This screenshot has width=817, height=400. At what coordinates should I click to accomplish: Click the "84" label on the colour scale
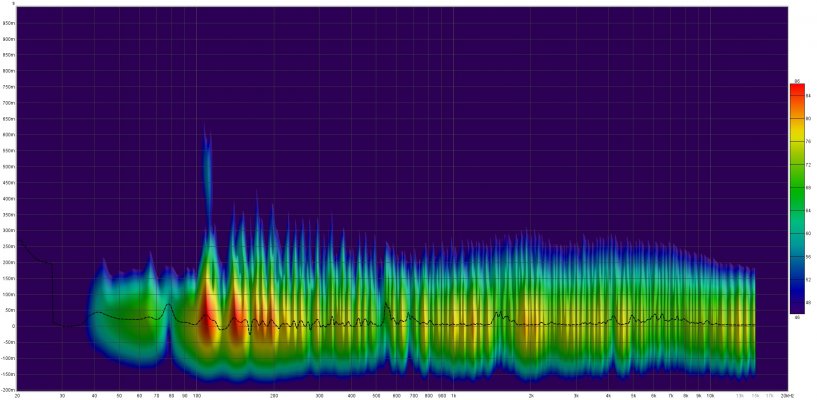tap(809, 96)
